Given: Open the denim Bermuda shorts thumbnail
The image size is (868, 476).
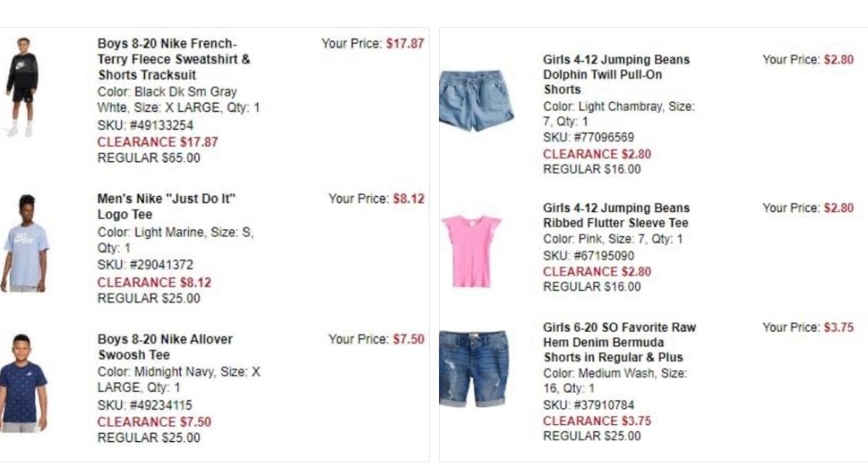Looking at the screenshot, I should coord(474,369).
